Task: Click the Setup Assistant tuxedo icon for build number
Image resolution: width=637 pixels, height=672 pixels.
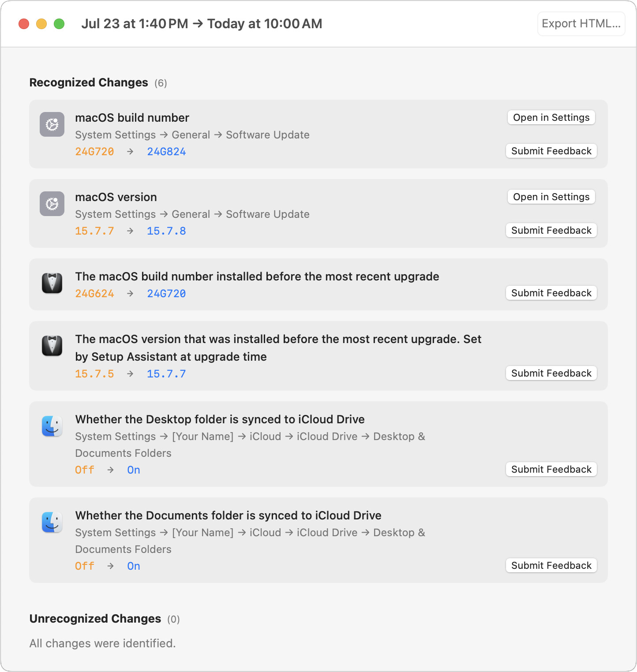Action: pos(52,283)
